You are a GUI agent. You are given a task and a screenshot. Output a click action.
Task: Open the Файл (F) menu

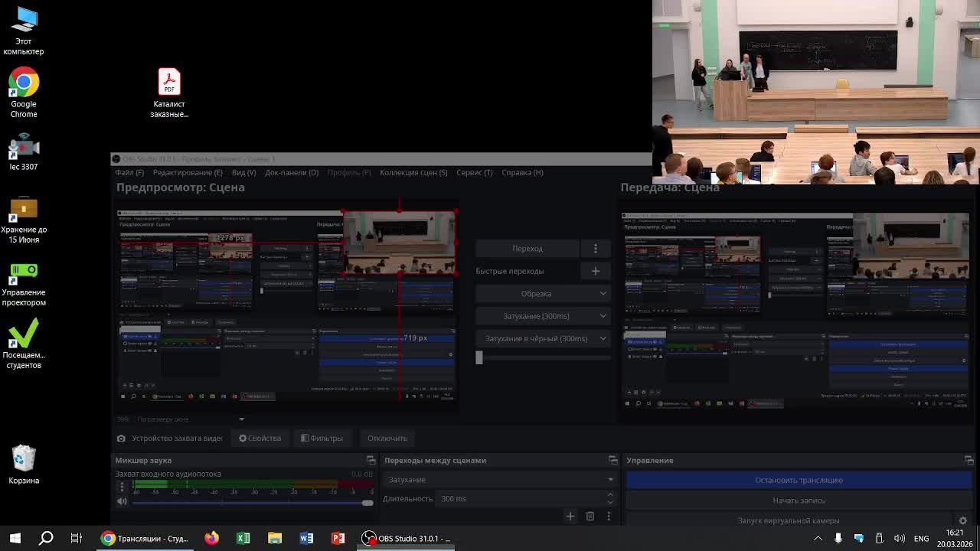coord(129,172)
